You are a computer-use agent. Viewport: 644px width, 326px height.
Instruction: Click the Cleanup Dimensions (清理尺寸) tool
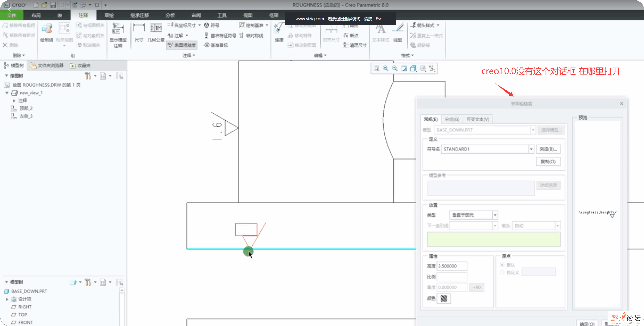(x=355, y=45)
